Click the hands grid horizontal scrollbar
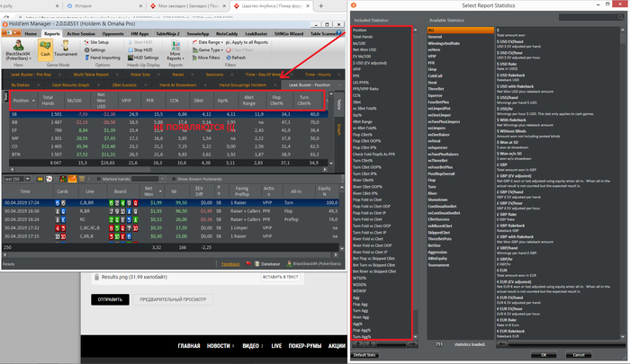 170,255
